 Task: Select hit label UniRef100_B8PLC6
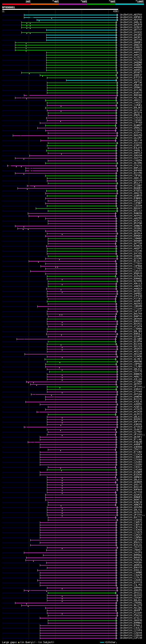coord(131,168)
